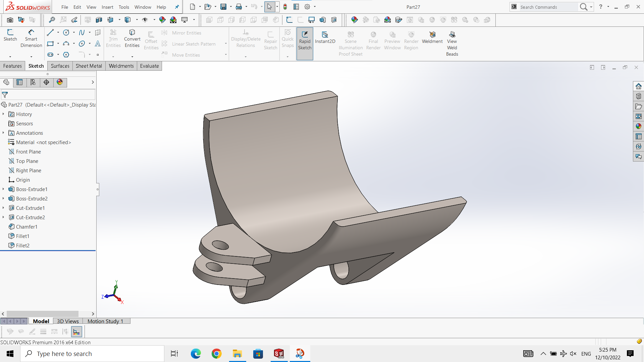
Task: Open the PropertyManager tab icon
Action: (19, 82)
